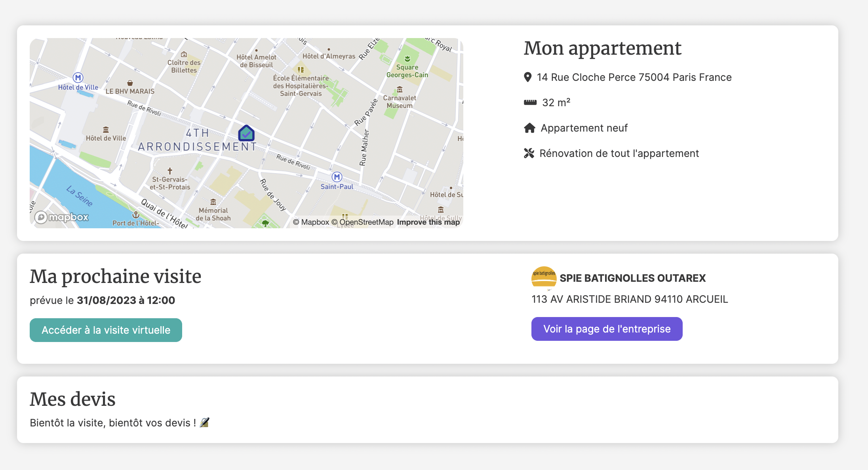Click the Mapbox logo on map
The width and height of the screenshot is (868, 470).
(x=62, y=217)
